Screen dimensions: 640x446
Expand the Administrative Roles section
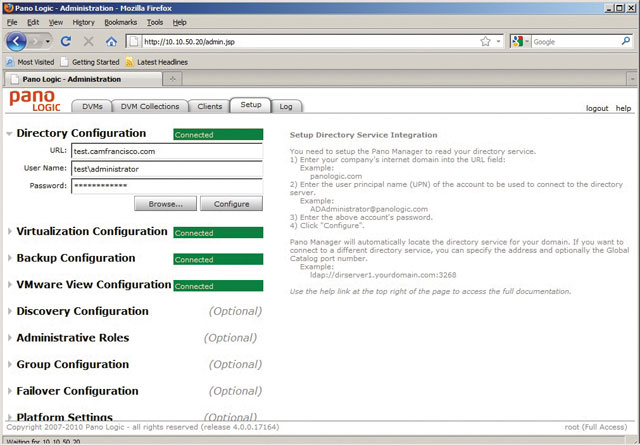pos(9,337)
